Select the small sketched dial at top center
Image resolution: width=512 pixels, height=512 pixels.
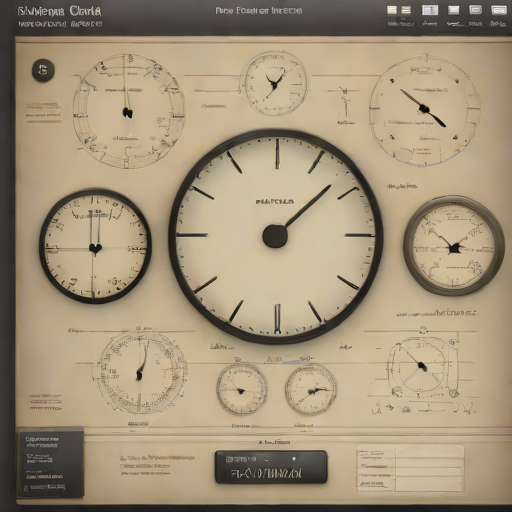click(x=274, y=84)
